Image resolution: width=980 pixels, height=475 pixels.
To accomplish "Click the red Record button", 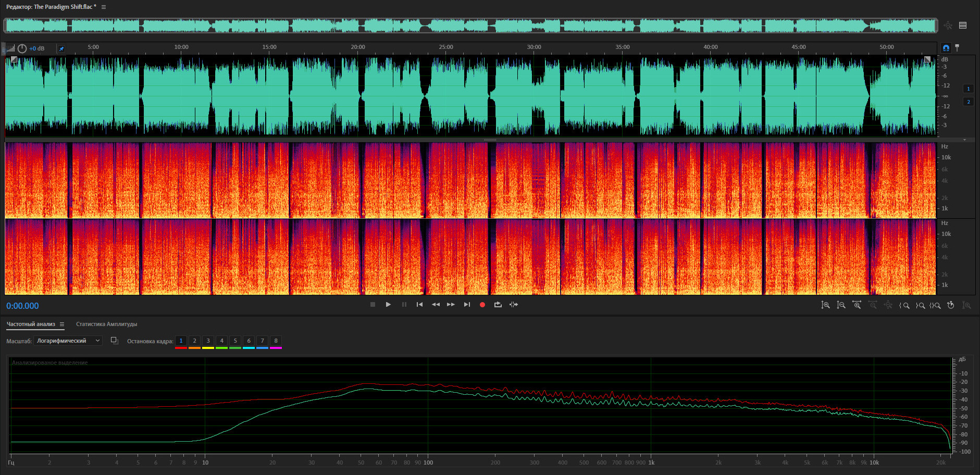I will (x=482, y=305).
